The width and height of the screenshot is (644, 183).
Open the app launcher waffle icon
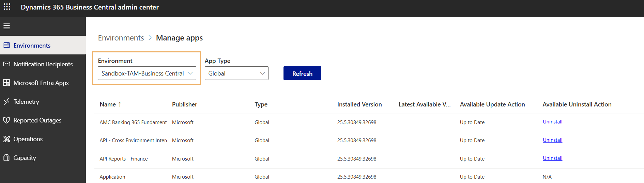[x=7, y=7]
